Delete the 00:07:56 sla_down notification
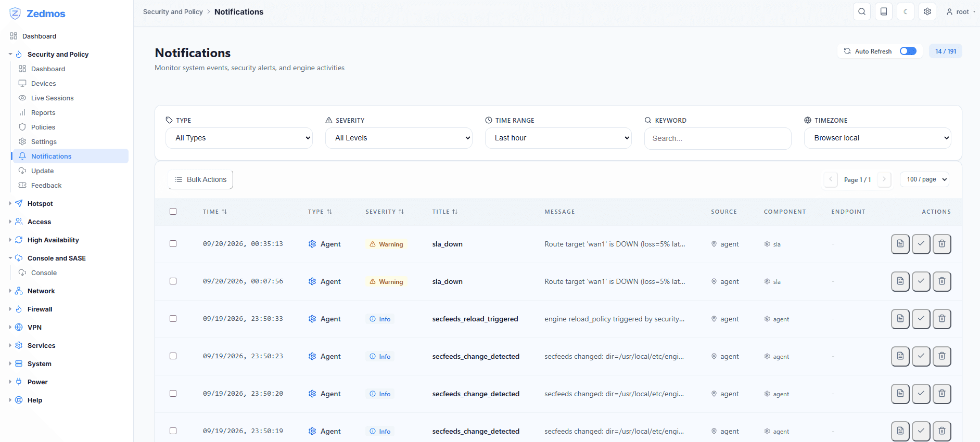 tap(942, 281)
